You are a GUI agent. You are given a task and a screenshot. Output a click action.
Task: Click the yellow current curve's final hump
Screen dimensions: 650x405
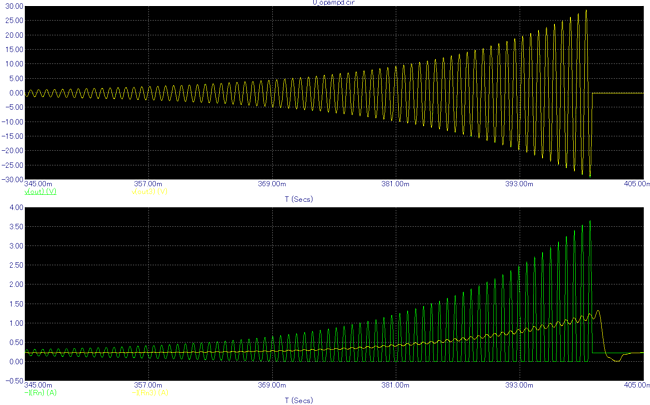coord(598,312)
